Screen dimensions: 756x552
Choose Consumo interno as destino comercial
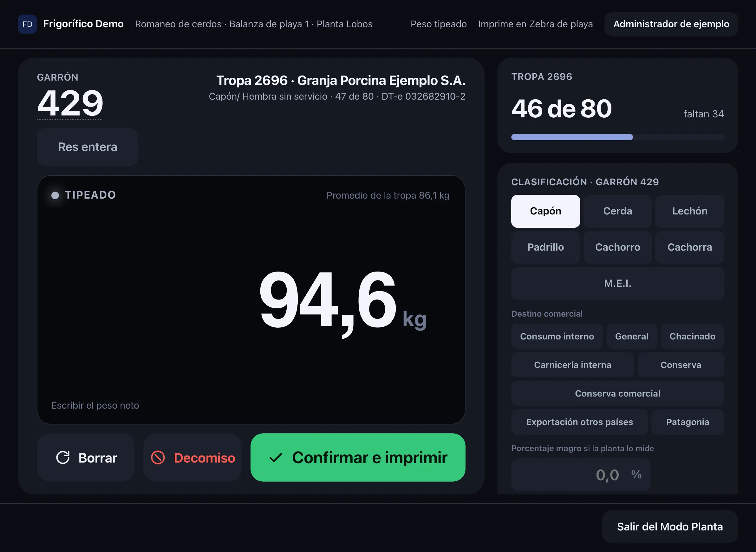click(x=557, y=337)
